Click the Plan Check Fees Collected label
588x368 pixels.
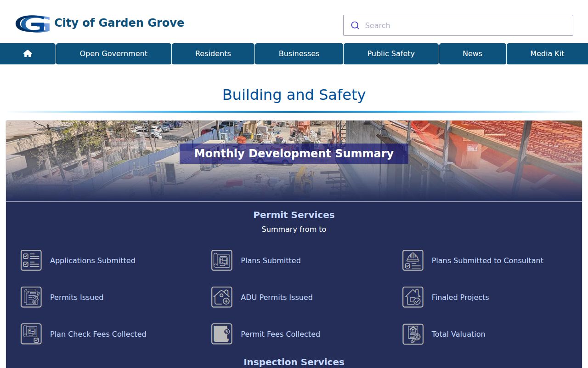(98, 334)
